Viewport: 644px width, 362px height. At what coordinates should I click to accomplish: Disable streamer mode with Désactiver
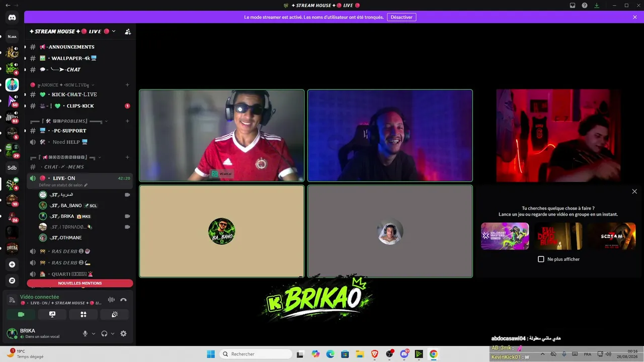[401, 17]
